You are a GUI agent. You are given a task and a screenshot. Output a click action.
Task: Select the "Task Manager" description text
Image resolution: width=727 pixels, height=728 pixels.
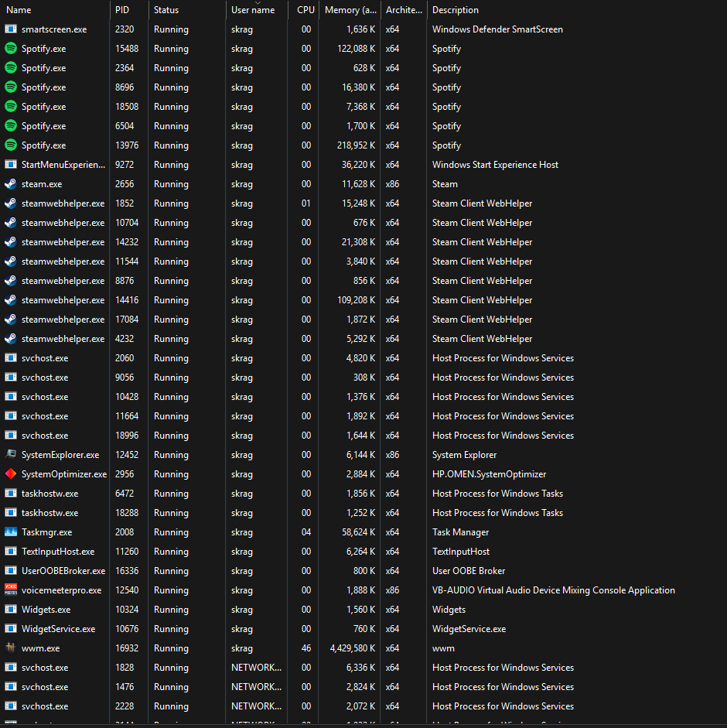pyautogui.click(x=460, y=532)
